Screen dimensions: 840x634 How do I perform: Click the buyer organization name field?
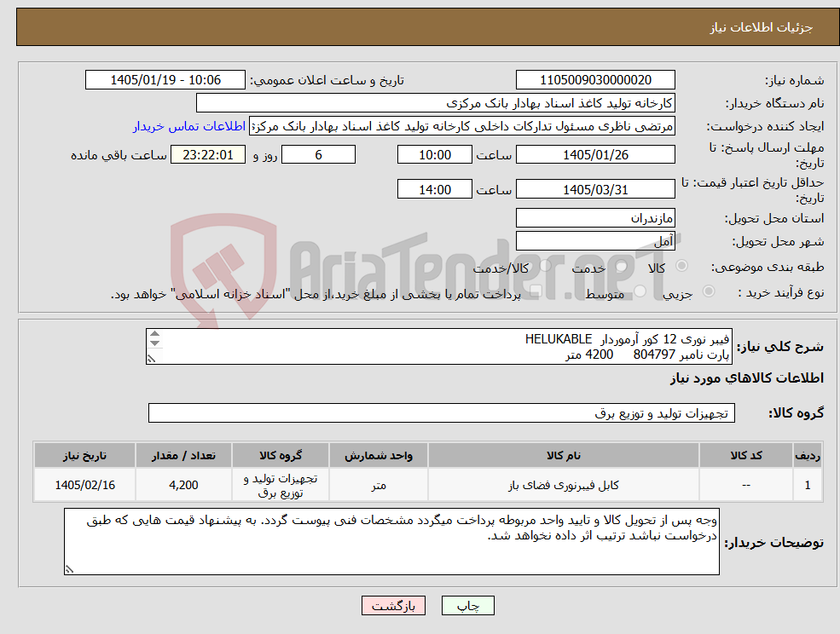436,103
